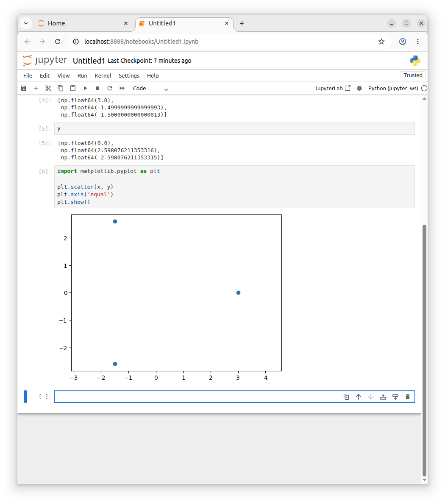
Task: Click the notebook vertical scrollbar thumb
Action: point(424,351)
